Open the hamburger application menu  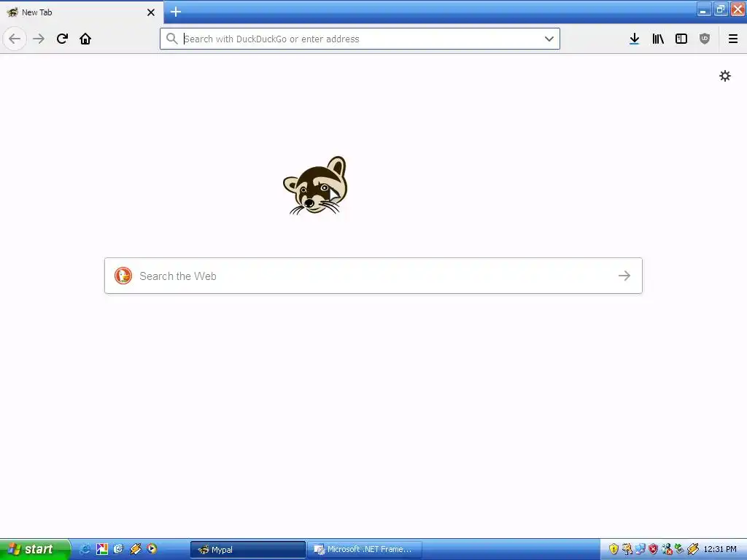tap(733, 39)
